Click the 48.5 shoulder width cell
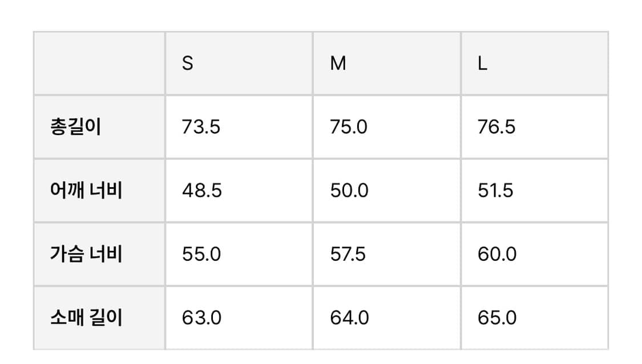This screenshot has height=364, width=642. click(x=202, y=190)
